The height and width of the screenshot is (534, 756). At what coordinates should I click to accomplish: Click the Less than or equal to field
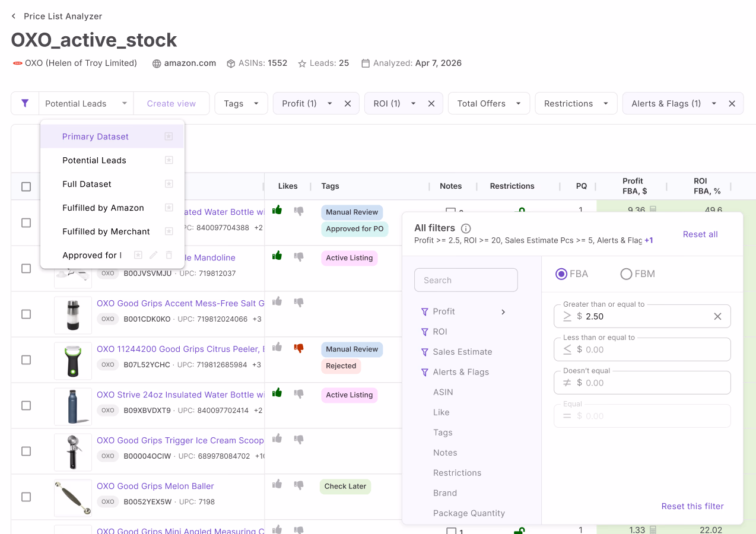click(642, 349)
